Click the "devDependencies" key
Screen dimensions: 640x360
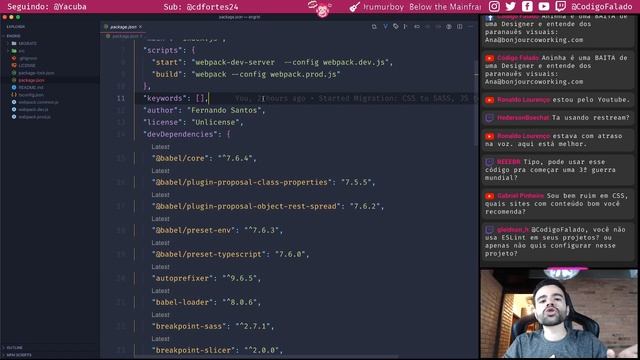tap(180, 134)
